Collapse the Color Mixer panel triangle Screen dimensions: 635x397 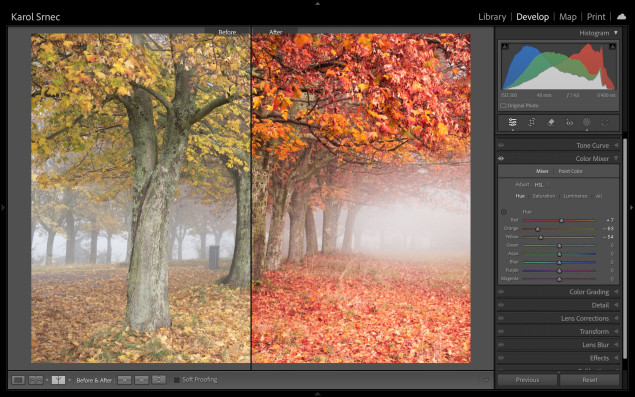click(x=616, y=158)
